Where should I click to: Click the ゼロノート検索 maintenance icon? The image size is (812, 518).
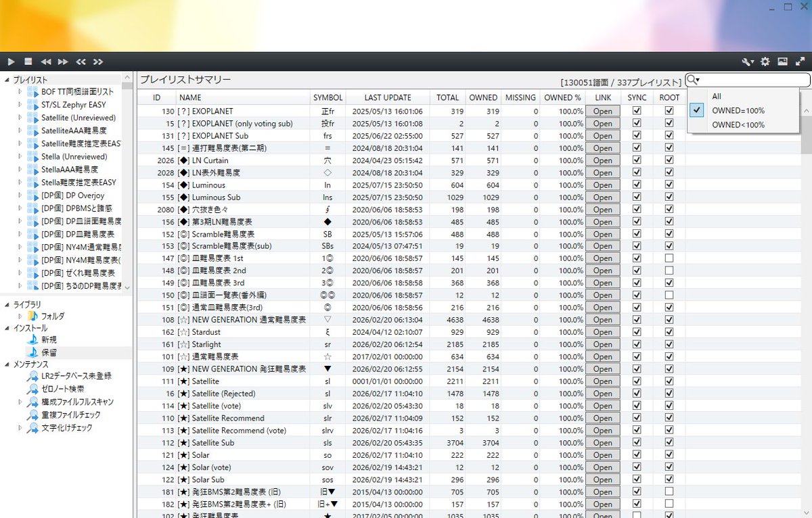click(x=32, y=389)
